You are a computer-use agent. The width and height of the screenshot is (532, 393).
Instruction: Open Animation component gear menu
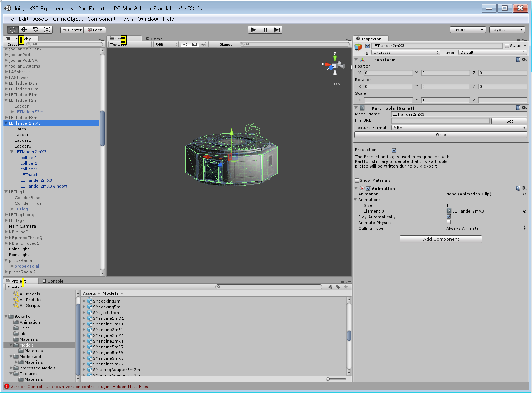(x=524, y=188)
